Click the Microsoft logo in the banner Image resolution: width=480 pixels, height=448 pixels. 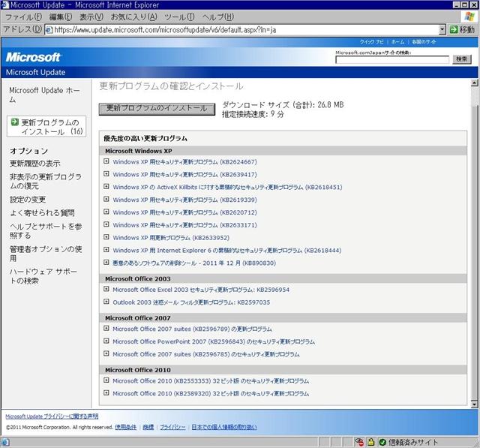(33, 57)
